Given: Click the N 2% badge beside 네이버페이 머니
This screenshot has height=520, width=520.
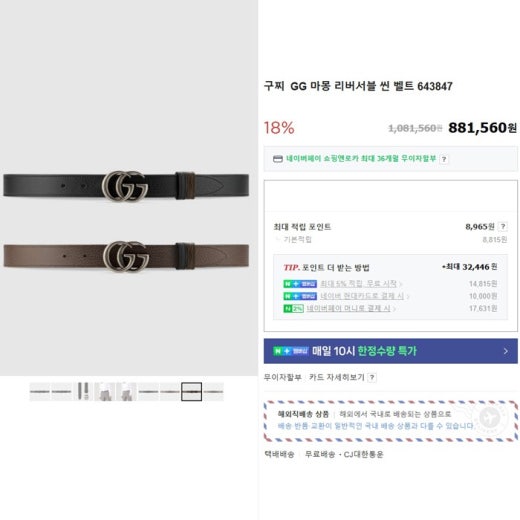Looking at the screenshot, I should click(293, 308).
